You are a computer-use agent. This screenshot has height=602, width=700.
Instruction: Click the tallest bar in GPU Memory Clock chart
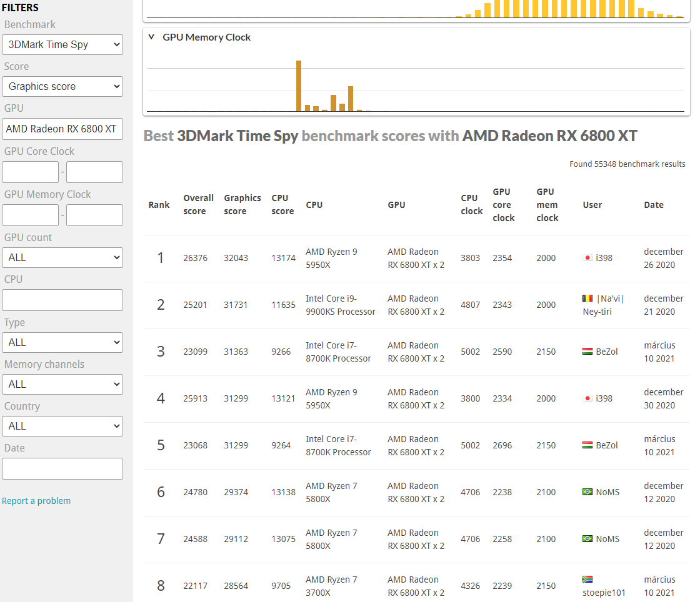click(299, 86)
